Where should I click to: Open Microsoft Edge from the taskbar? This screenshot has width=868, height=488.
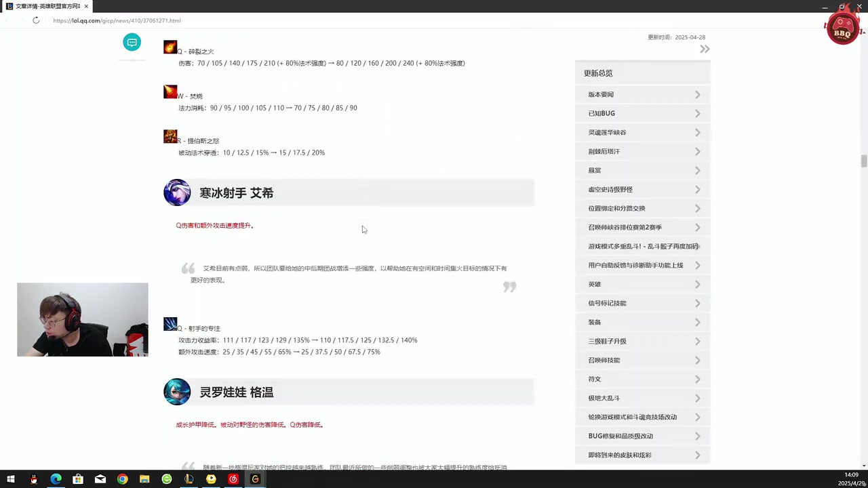click(56, 479)
